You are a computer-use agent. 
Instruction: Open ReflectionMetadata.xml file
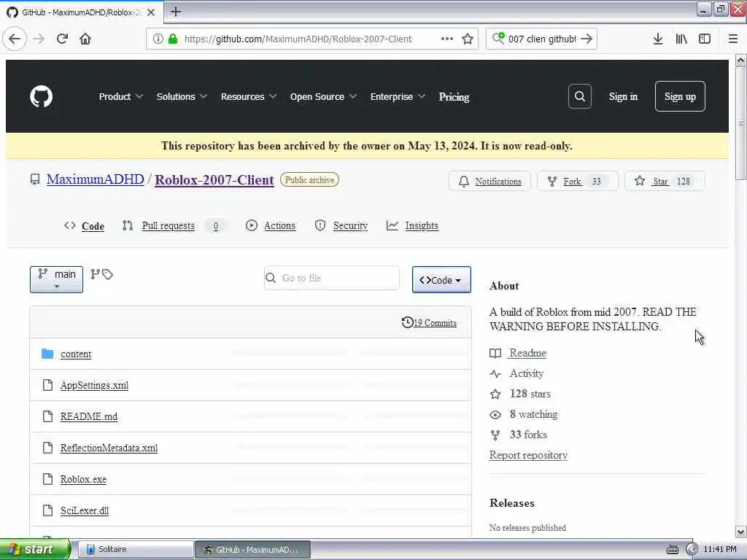[x=109, y=448]
